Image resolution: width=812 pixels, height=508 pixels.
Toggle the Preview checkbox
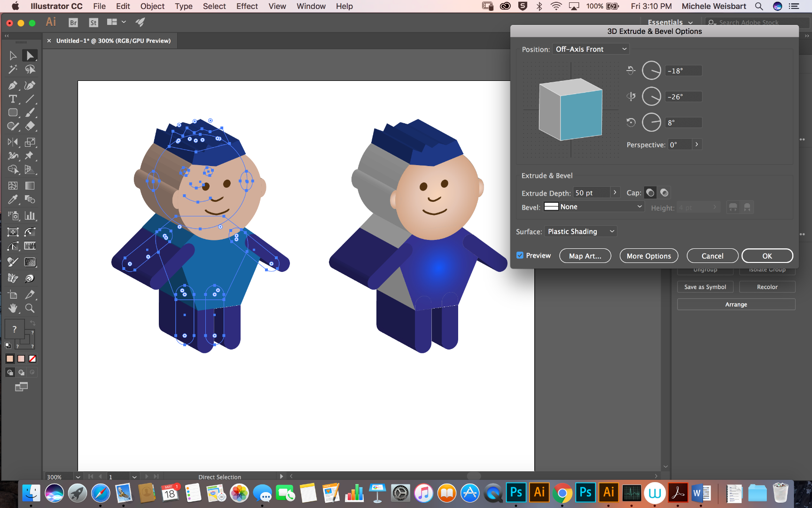[x=520, y=255]
